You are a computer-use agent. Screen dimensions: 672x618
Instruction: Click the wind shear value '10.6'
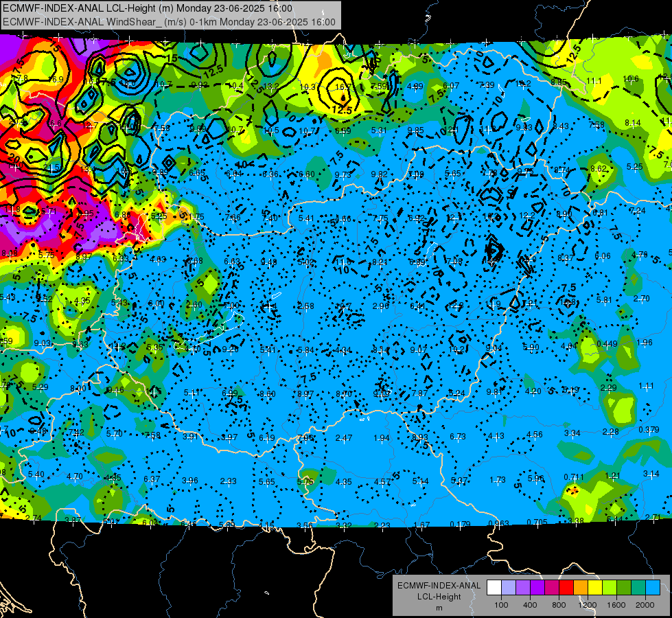pos(630,78)
